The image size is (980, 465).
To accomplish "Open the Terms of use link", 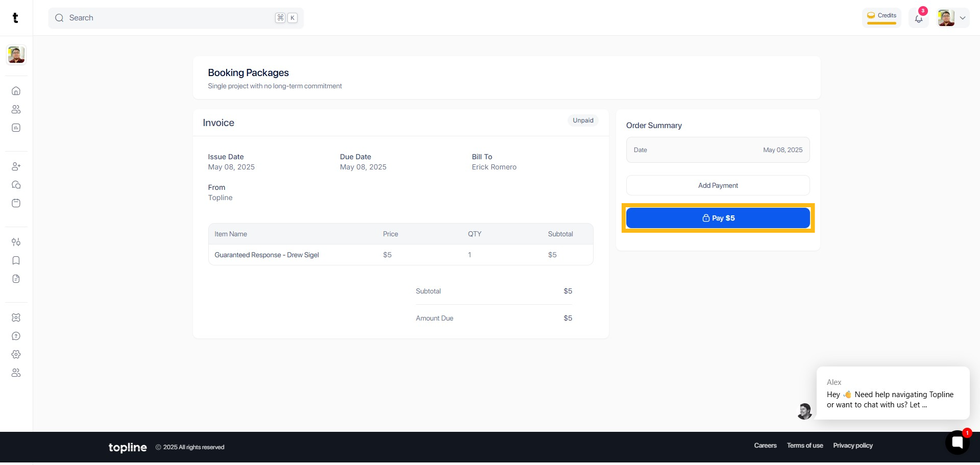I will pos(805,446).
